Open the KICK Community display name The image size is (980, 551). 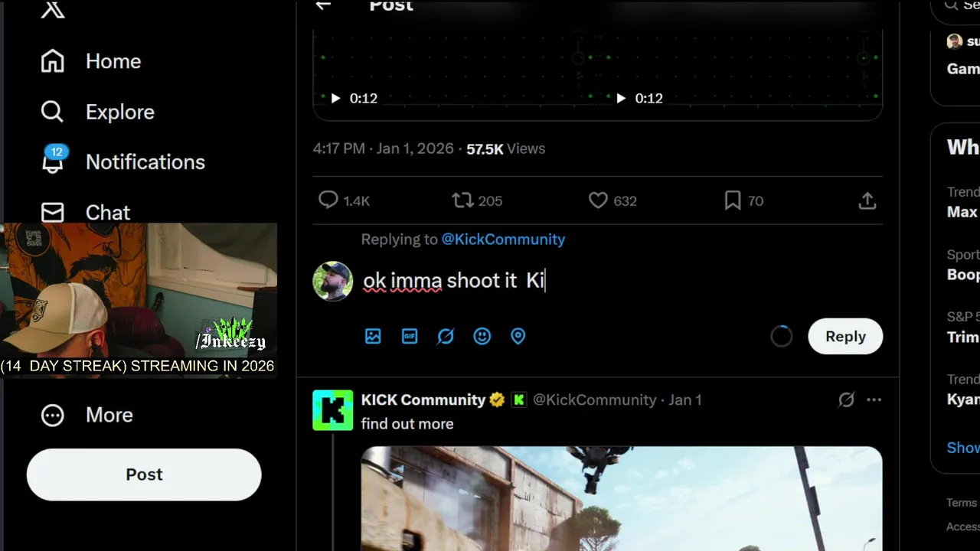click(x=423, y=400)
